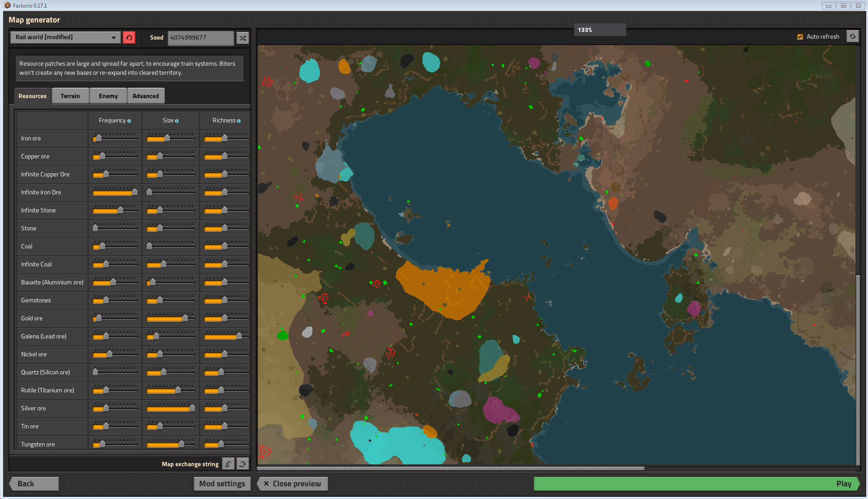Toggle the Auto refresh checkbox
868x499 pixels.
[800, 37]
